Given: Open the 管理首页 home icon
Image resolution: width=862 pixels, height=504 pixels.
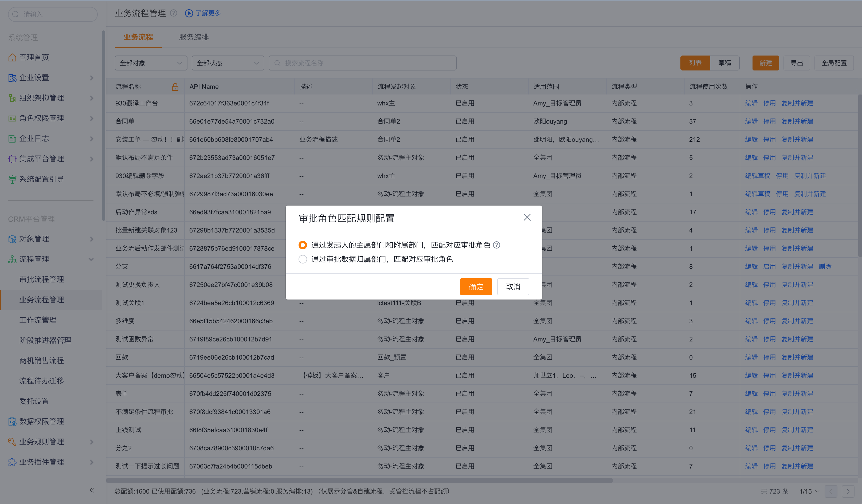Looking at the screenshot, I should (x=12, y=57).
